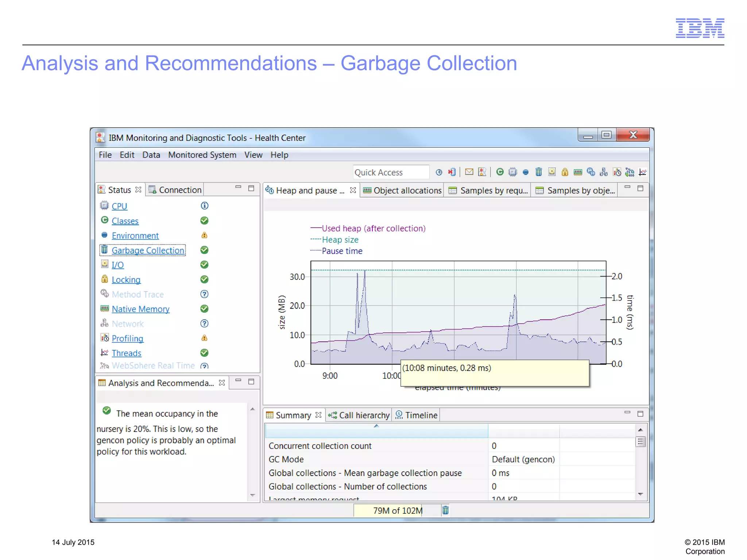This screenshot has width=747, height=560.
Task: Close the Summary tab
Action: coord(318,415)
